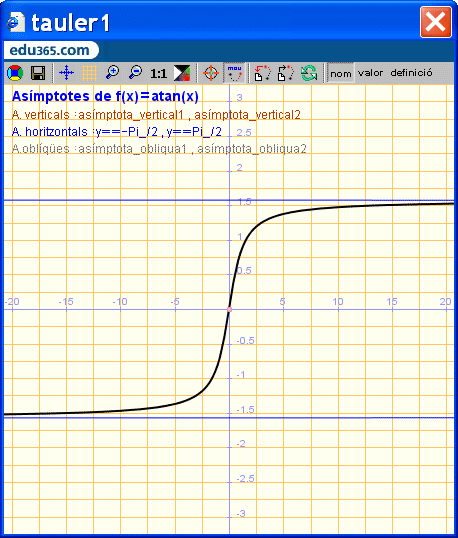Click the green refresh arrows icon

309,73
